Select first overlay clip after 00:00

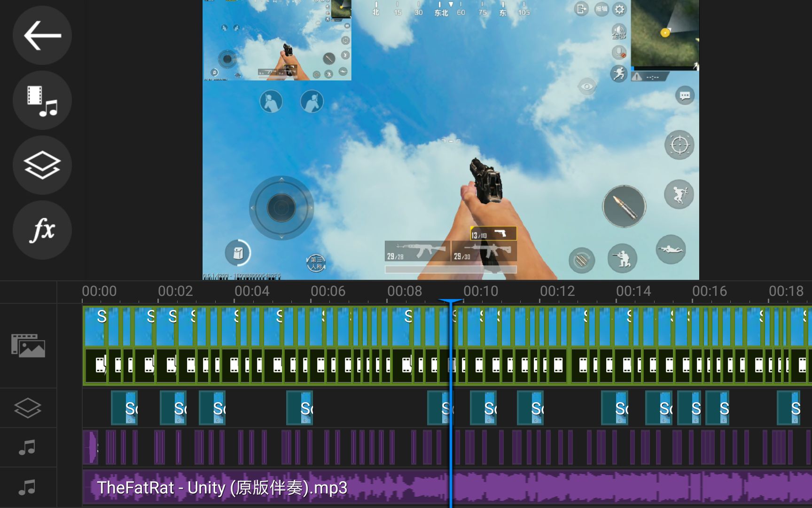(124, 408)
